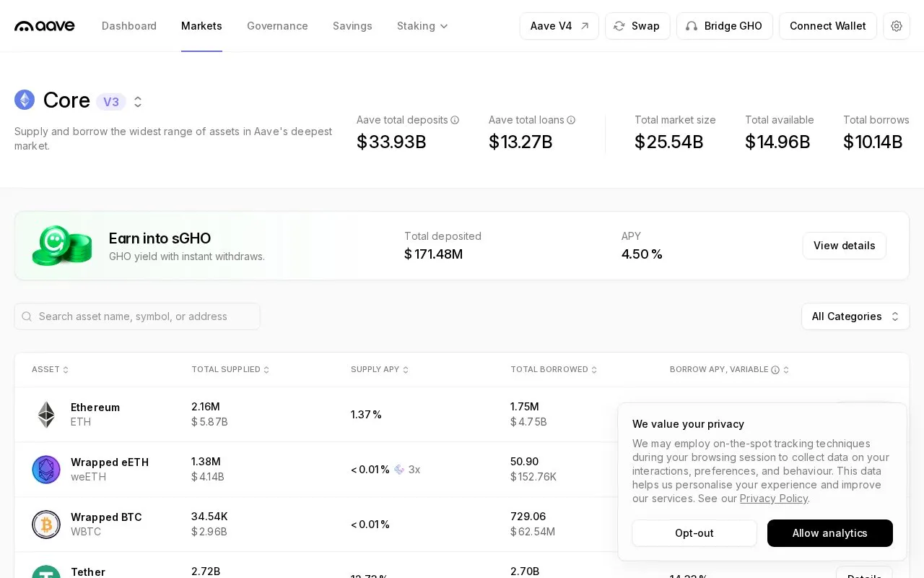The width and height of the screenshot is (924, 578).
Task: Open the All Categories dropdown
Action: pos(855,316)
